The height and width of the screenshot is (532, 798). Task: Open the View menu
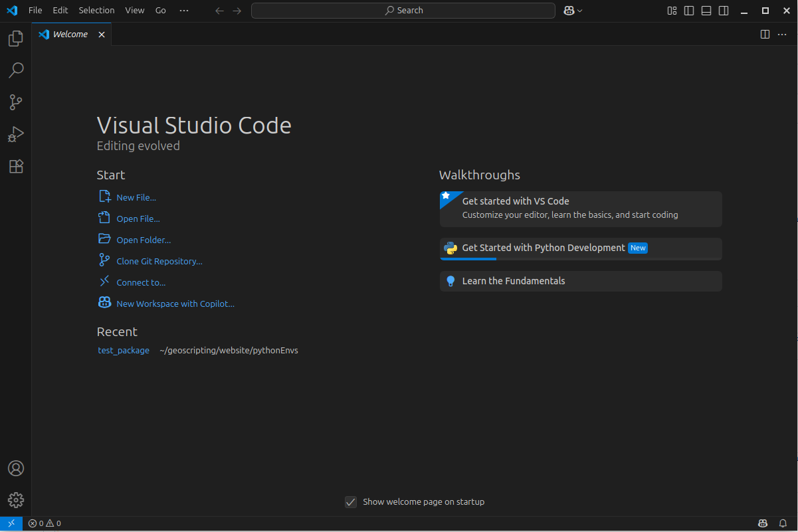(x=135, y=11)
